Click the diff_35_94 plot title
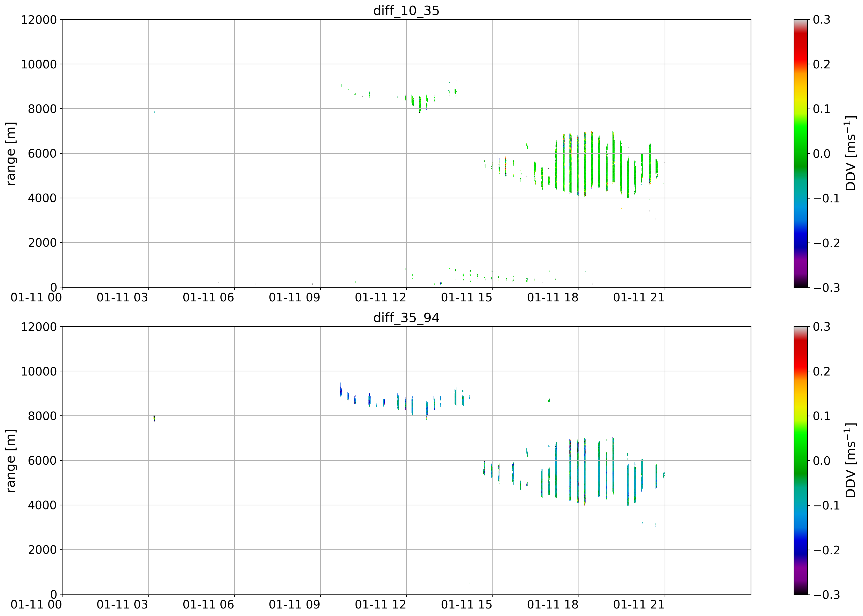The width and height of the screenshot is (863, 616). coord(406,317)
